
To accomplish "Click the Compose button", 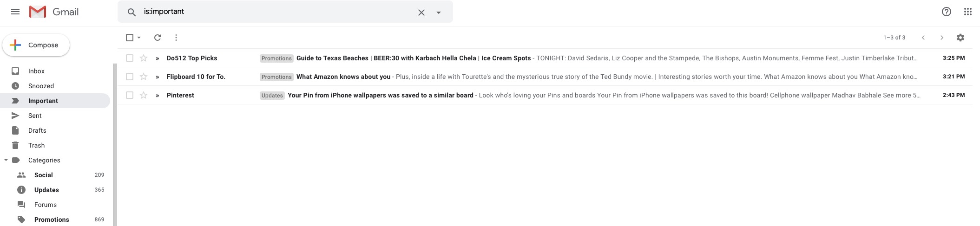I will point(36,45).
